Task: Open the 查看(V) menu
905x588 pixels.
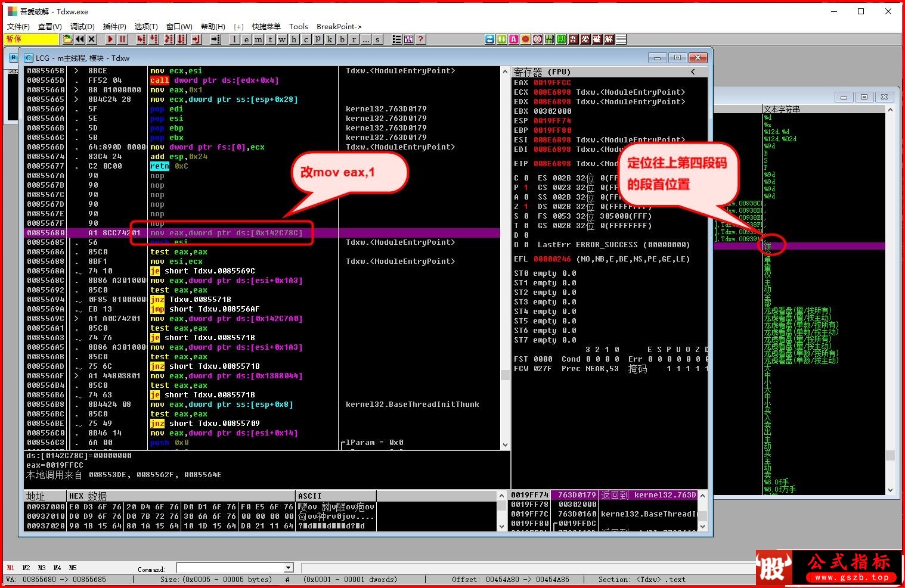Action: 50,27
